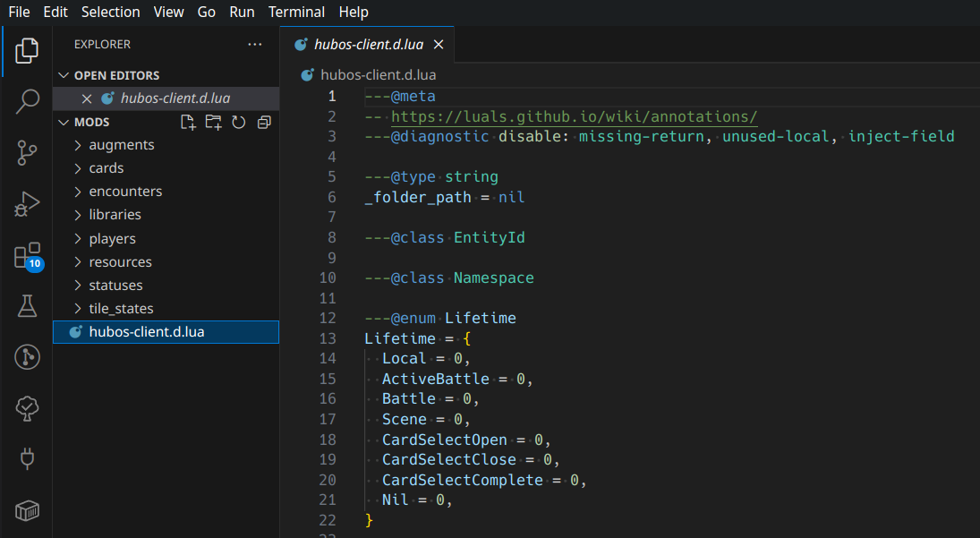
Task: Open the tree with checkmark activity icon
Action: [26, 409]
